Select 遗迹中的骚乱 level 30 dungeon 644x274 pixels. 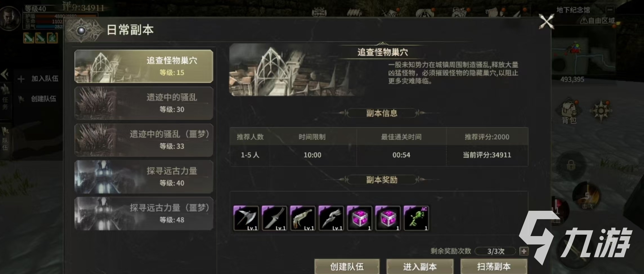(144, 103)
